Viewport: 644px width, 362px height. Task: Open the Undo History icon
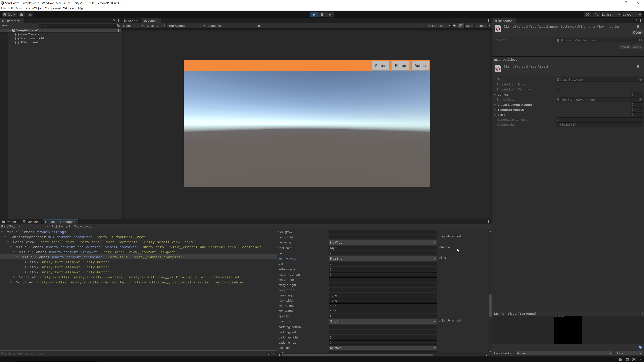pos(587,14)
